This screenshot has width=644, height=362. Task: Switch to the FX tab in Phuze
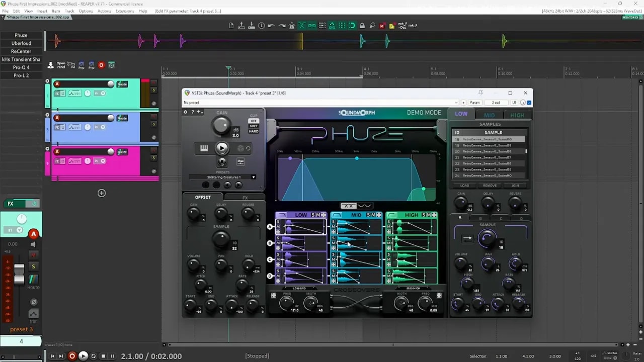click(245, 198)
